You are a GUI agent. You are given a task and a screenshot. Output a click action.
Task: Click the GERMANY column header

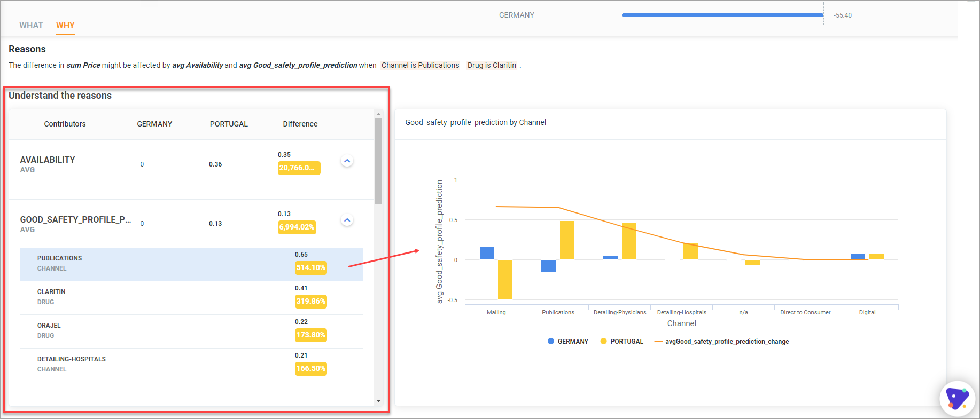(x=154, y=124)
